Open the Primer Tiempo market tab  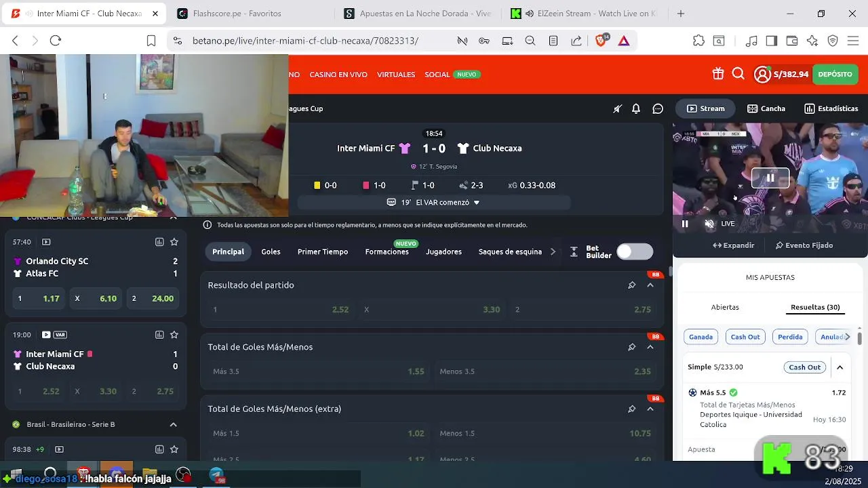coord(323,251)
